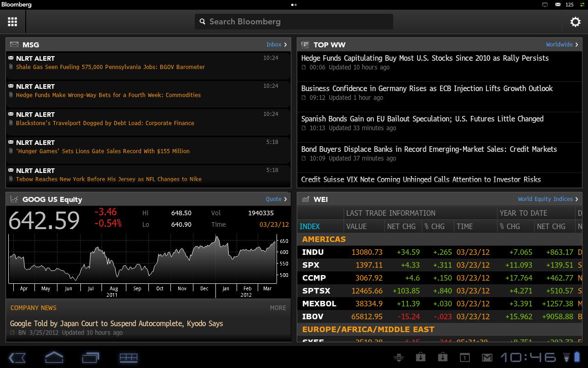Select the SPX index row
The image size is (588, 368).
[x=439, y=265]
